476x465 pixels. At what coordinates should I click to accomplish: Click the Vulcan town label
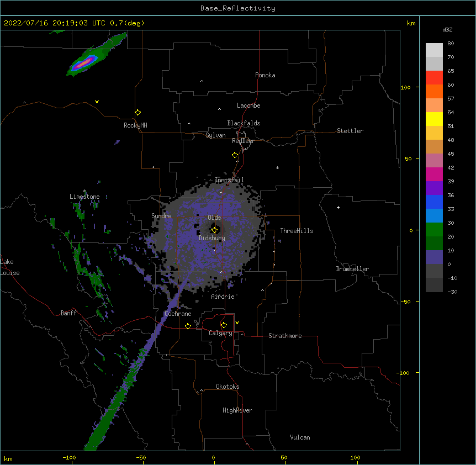(300, 437)
